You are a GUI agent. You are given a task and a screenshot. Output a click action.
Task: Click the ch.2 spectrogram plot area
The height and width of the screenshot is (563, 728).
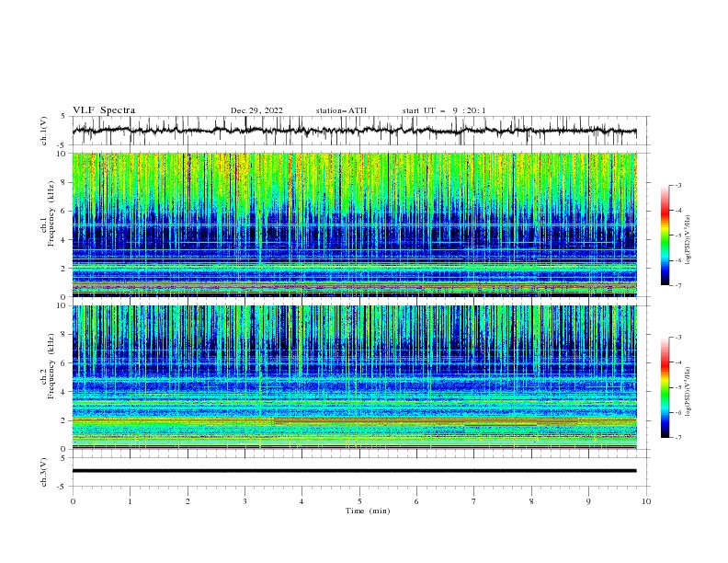[x=354, y=377]
